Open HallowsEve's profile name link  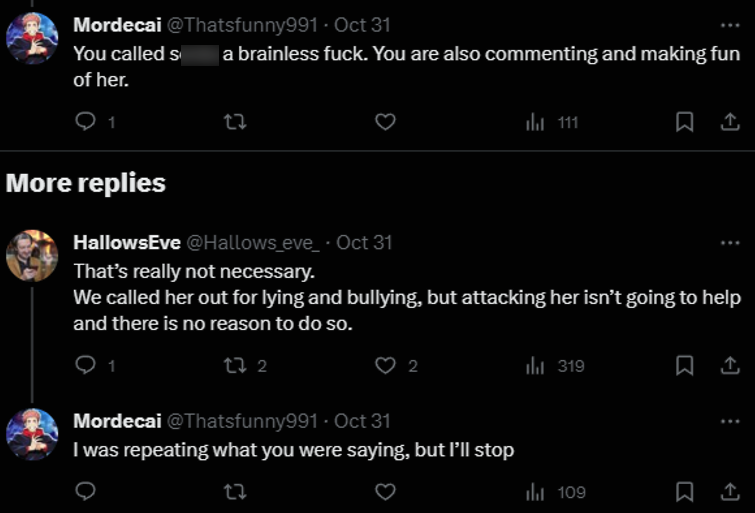point(126,242)
